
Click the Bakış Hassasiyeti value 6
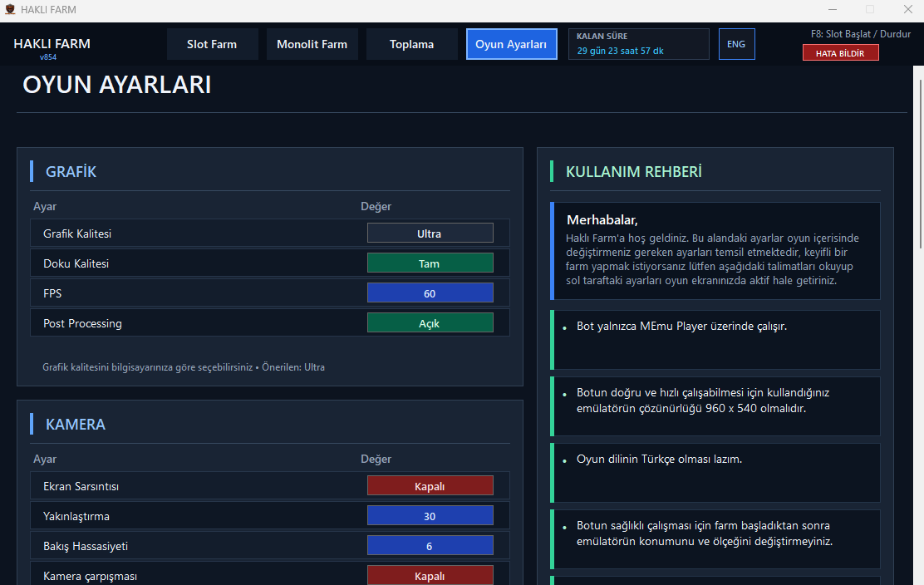pos(430,546)
